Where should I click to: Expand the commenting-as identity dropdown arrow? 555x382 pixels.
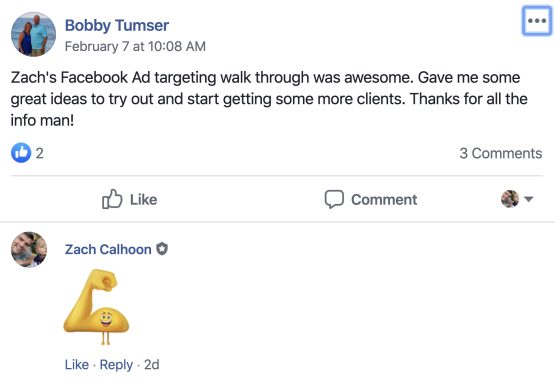click(528, 199)
